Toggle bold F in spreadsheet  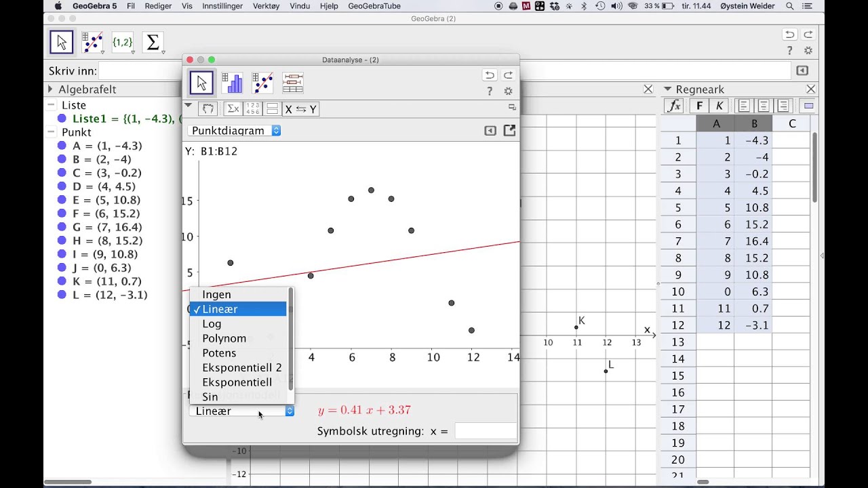click(x=700, y=106)
